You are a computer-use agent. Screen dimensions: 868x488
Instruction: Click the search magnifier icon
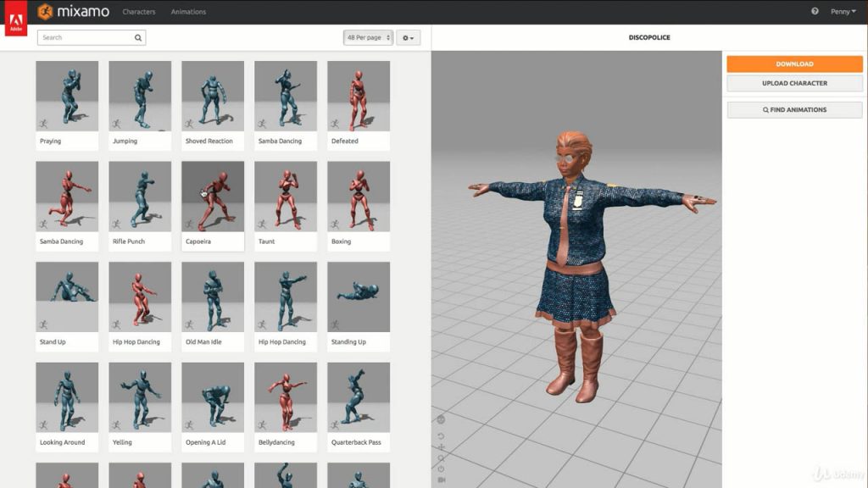[138, 37]
